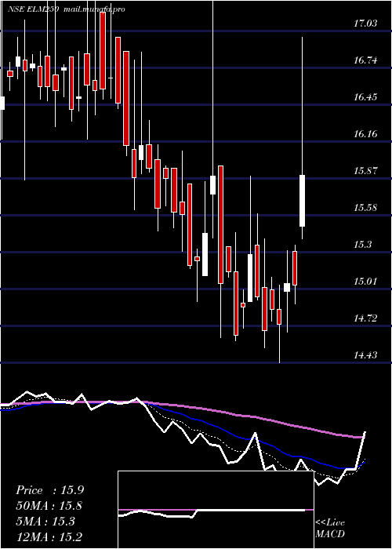
Task: Click the 14.72 price axis label
Action: click(x=365, y=318)
